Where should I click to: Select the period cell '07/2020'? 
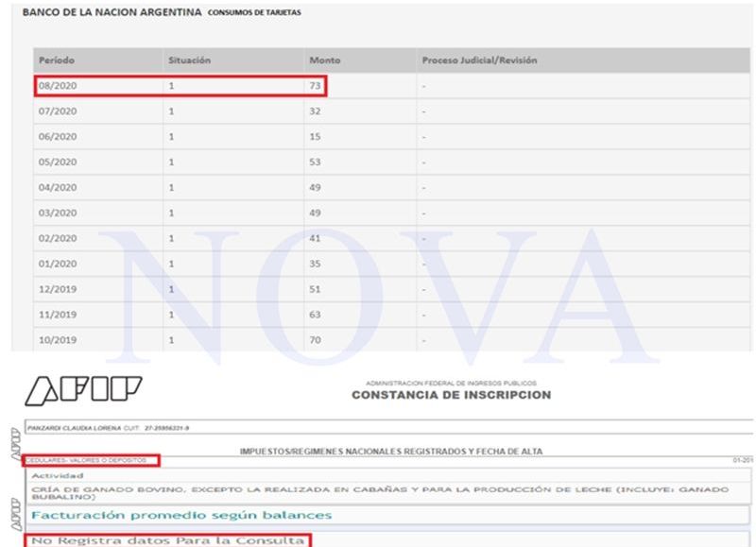(x=58, y=111)
